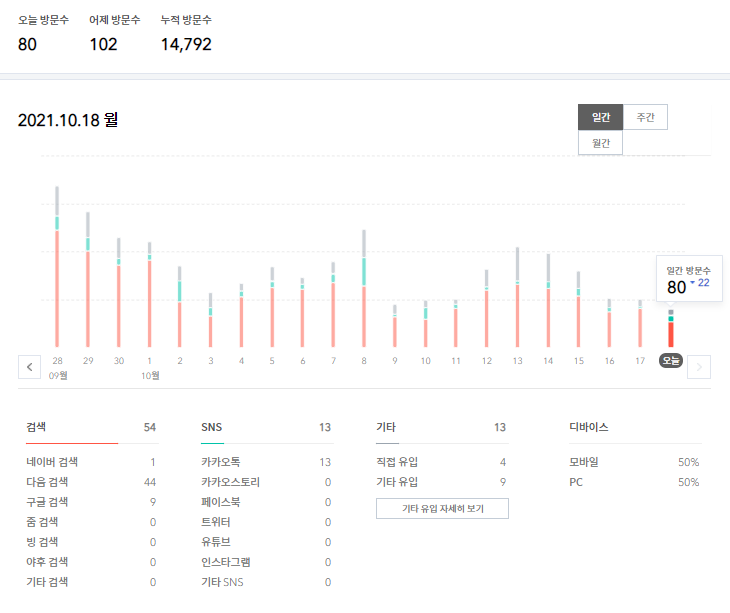730x613 pixels.
Task: Click the 기타 SNS row
Action: (267, 582)
